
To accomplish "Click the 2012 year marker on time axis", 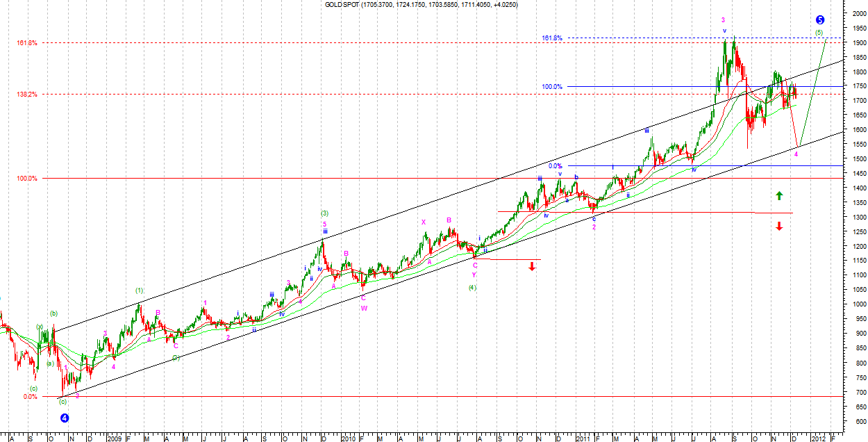I will 818,438.
